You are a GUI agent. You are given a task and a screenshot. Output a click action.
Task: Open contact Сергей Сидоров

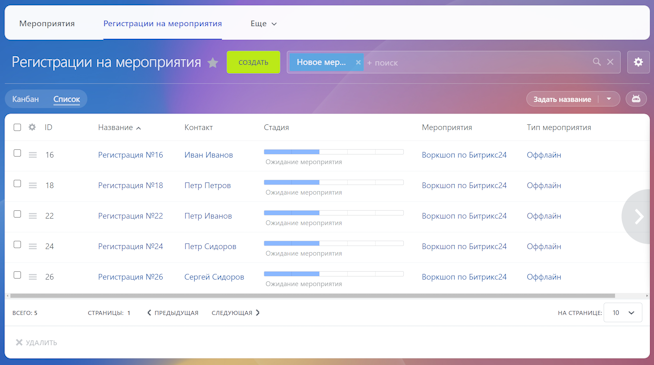point(214,277)
